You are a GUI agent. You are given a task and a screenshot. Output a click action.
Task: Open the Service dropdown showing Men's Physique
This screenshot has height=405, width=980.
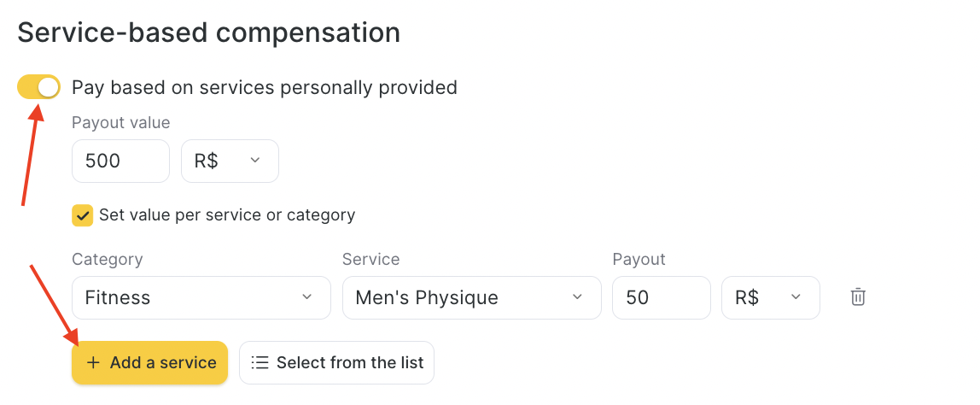coord(472,297)
